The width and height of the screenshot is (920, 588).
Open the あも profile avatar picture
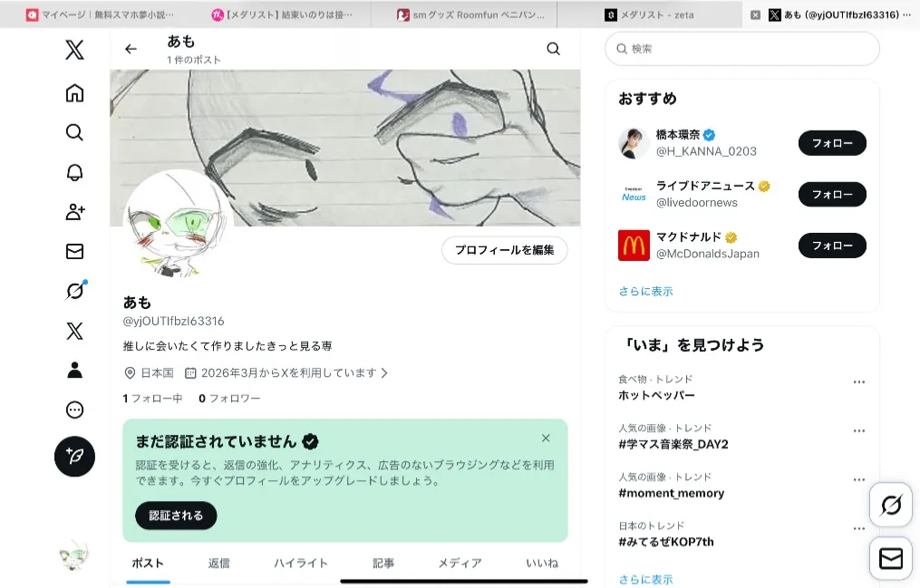(x=178, y=224)
